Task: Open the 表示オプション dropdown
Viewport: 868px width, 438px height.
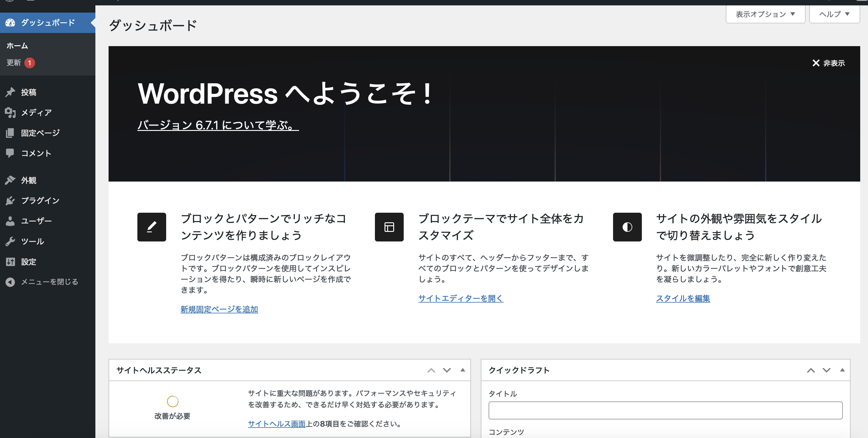Action: [765, 14]
